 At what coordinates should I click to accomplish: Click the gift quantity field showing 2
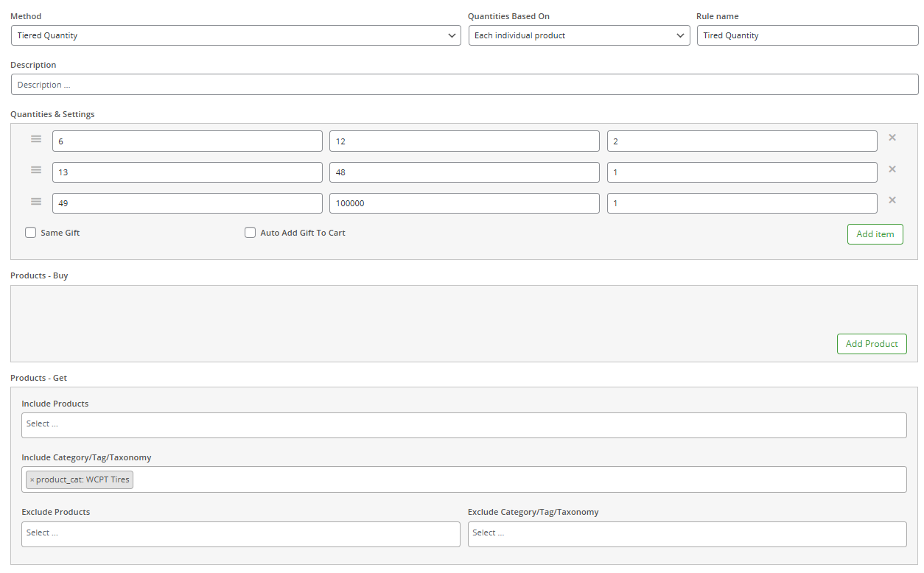click(741, 141)
